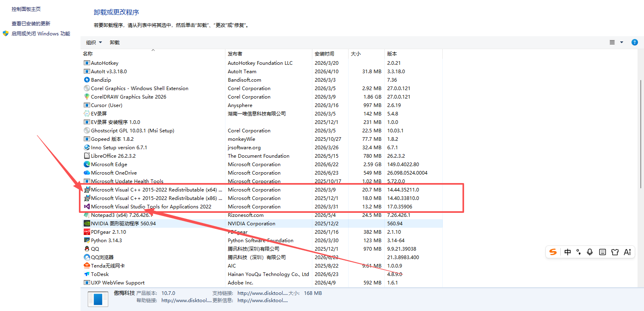
Task: Open 控制面板主页 link
Action: click(26, 9)
